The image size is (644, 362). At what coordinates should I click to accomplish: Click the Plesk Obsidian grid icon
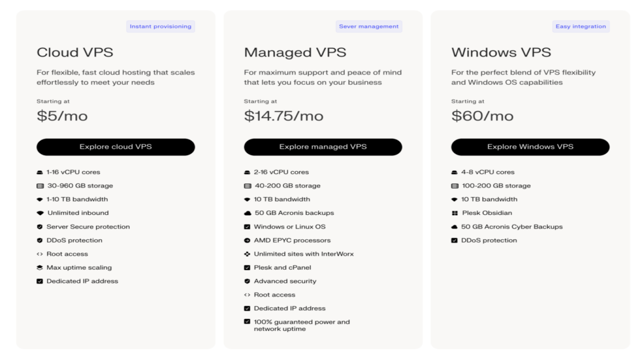tap(455, 213)
